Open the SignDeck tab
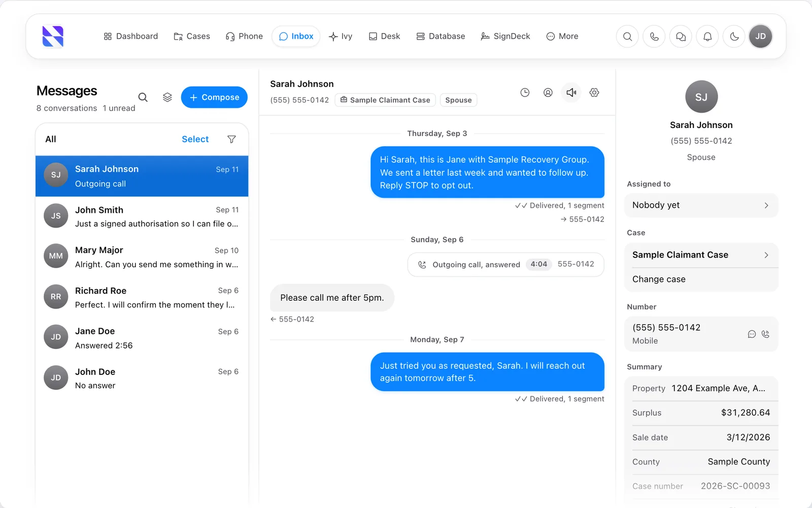 tap(505, 37)
